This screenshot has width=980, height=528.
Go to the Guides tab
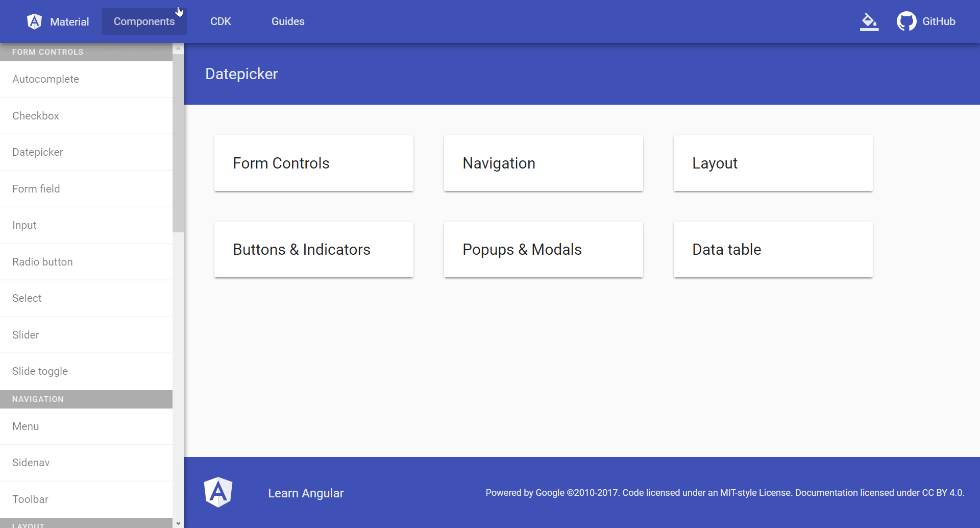coord(288,21)
